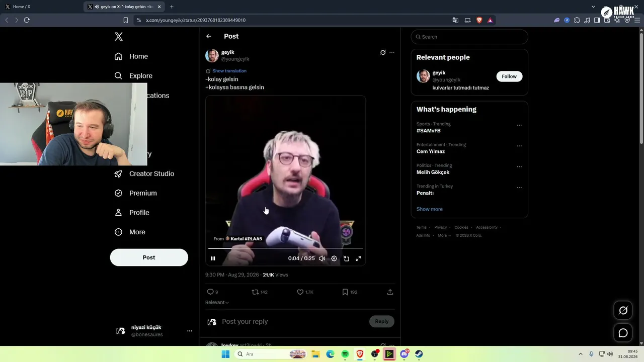Open geyik avatar in Relevant people
The width and height of the screenshot is (644, 362).
423,76
